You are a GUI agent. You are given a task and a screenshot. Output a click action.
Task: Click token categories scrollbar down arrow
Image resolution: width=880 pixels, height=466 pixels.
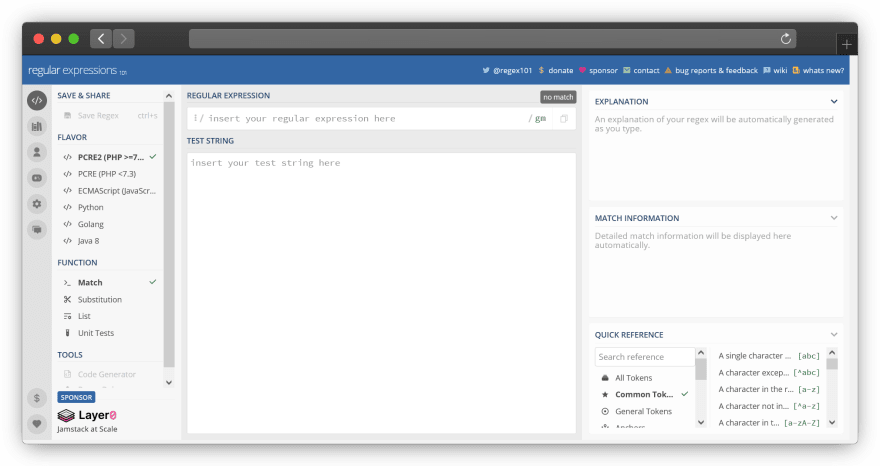point(700,422)
